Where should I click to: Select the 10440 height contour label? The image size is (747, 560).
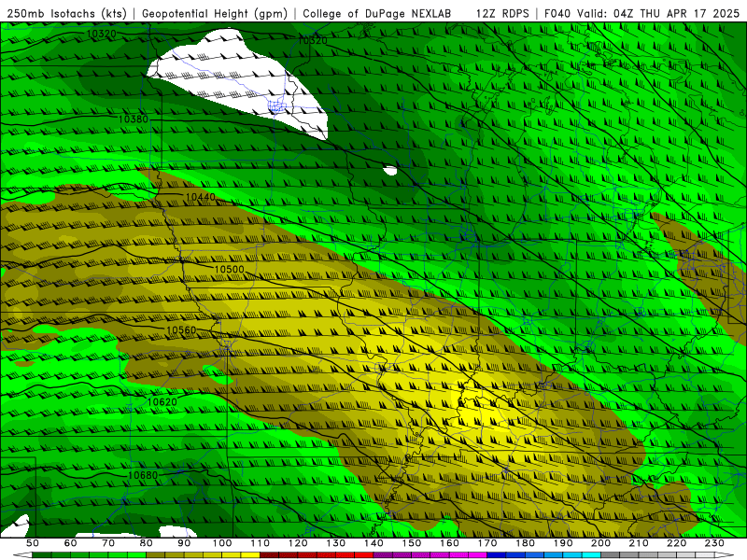200,197
